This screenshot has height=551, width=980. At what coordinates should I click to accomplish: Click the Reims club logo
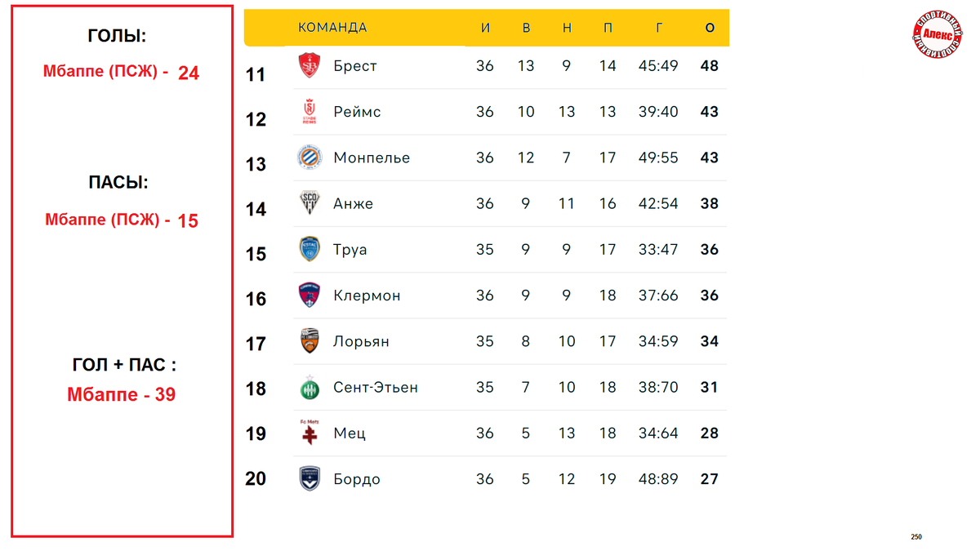pos(310,112)
